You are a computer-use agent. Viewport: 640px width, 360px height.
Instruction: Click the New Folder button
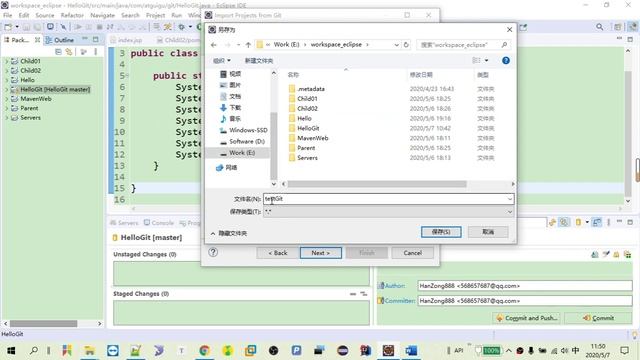pyautogui.click(x=259, y=60)
